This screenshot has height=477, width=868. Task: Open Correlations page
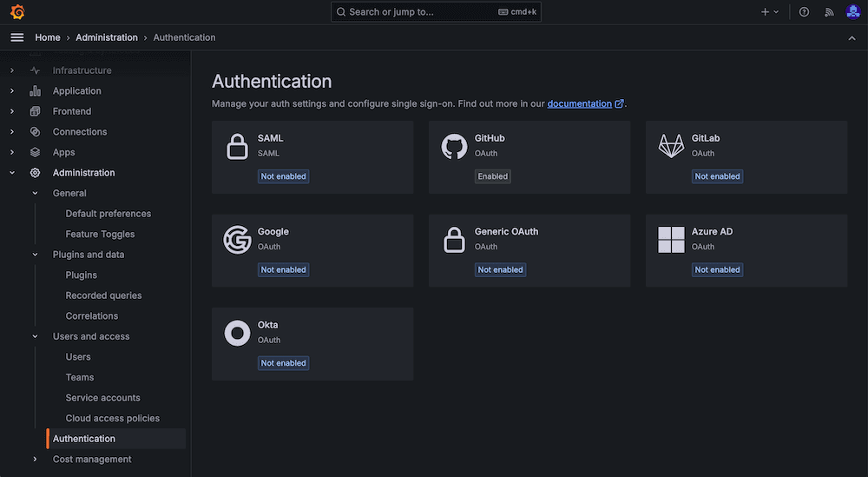[x=92, y=316]
